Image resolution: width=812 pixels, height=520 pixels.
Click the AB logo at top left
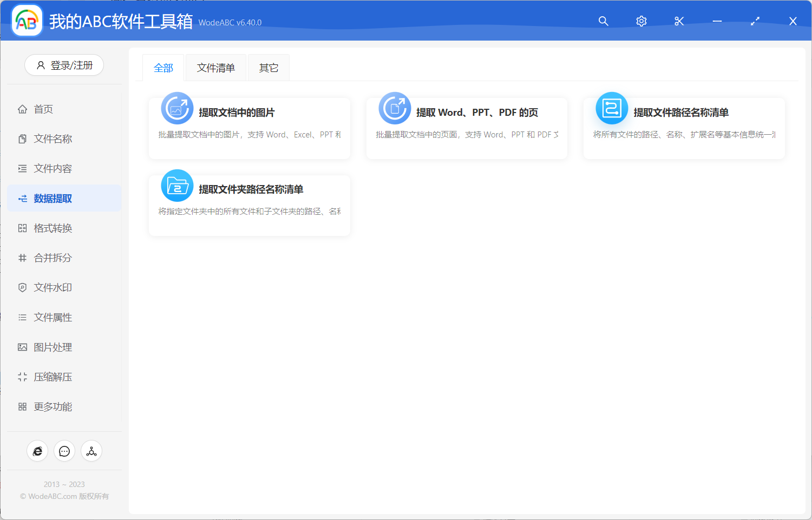pyautogui.click(x=27, y=20)
